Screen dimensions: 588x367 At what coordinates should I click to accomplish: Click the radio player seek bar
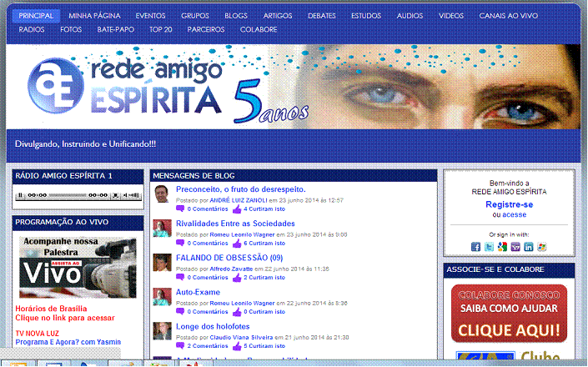[68, 195]
